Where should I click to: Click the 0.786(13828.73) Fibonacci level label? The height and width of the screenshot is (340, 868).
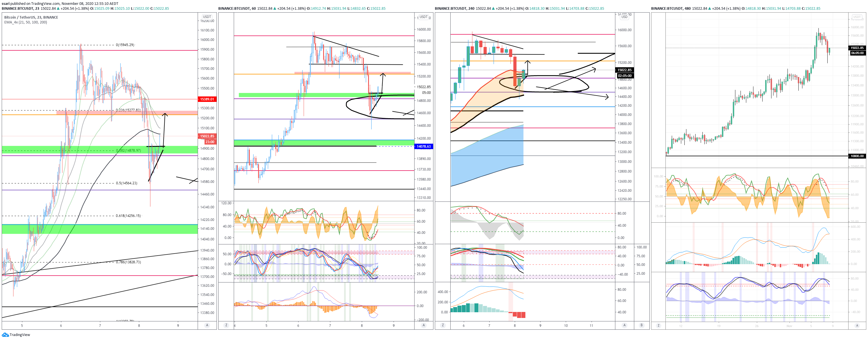click(x=128, y=262)
